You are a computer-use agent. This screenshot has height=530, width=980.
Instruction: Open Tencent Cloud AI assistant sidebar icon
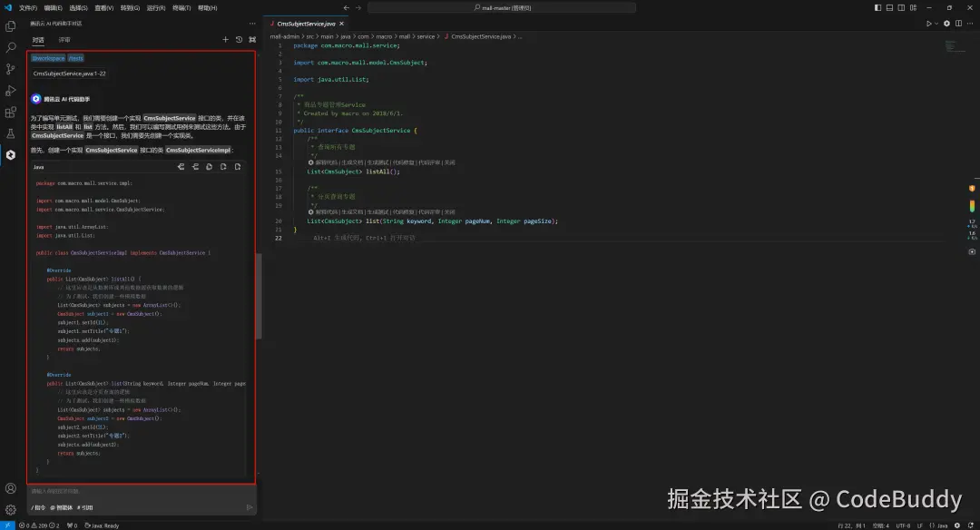click(x=11, y=154)
